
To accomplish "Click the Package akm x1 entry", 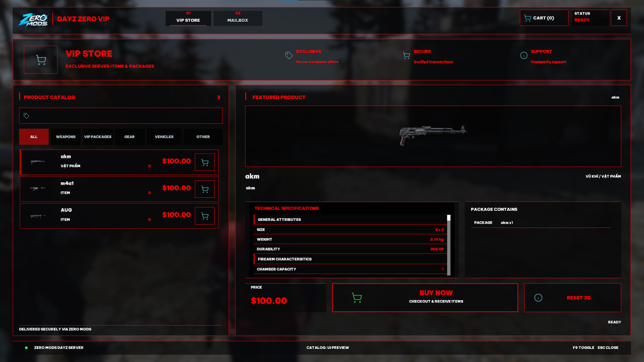I will (x=540, y=223).
